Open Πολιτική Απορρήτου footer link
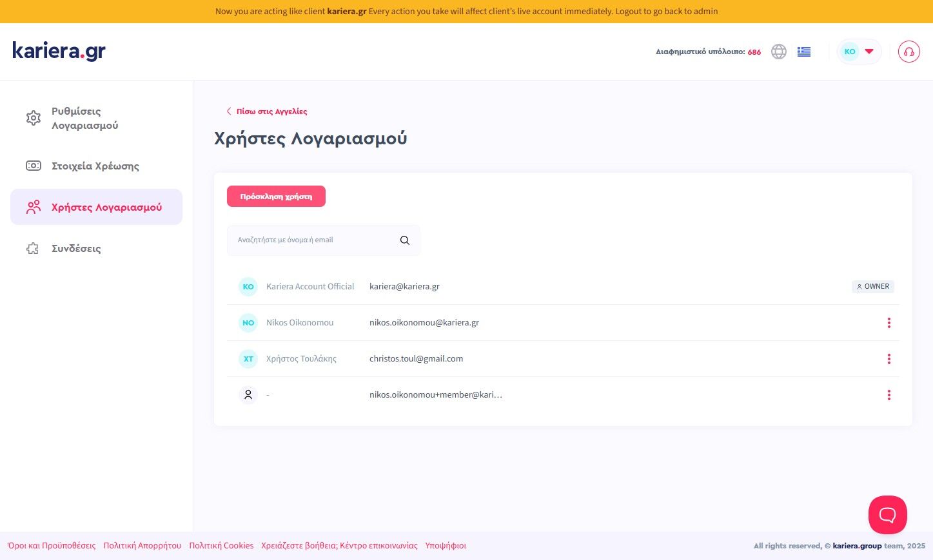 tap(142, 546)
